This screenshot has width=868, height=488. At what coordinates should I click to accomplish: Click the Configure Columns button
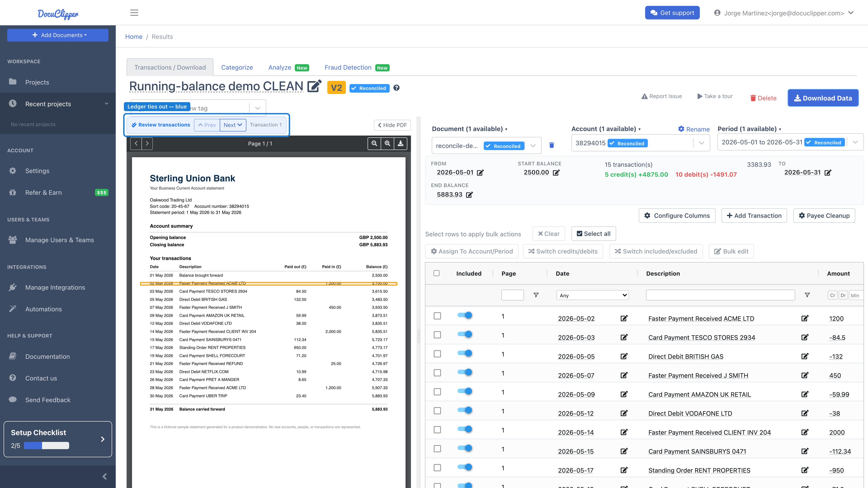coord(677,216)
